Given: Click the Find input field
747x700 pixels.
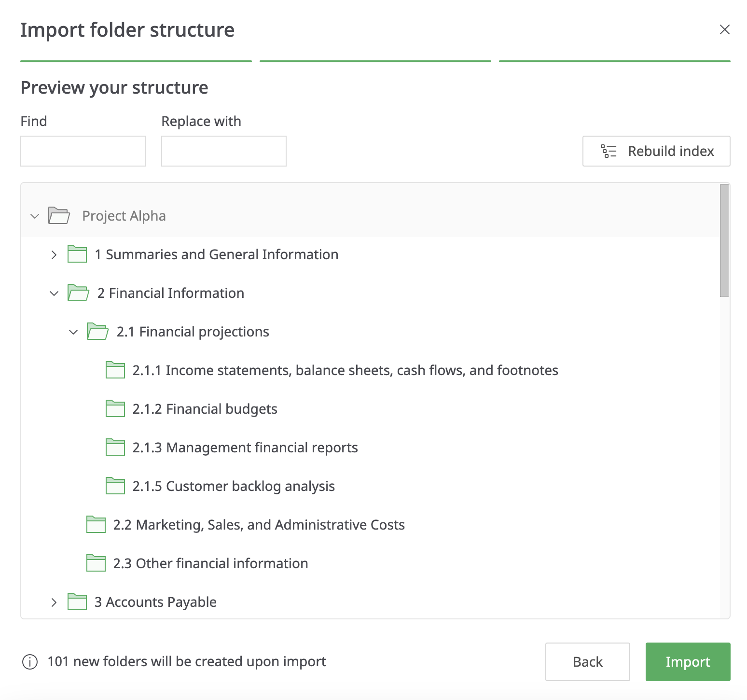Looking at the screenshot, I should click(x=83, y=151).
